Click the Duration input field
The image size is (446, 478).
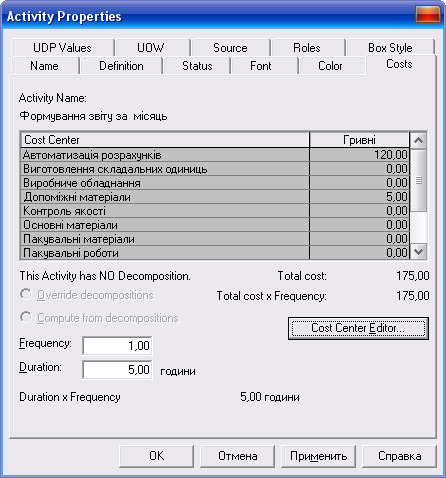click(117, 370)
